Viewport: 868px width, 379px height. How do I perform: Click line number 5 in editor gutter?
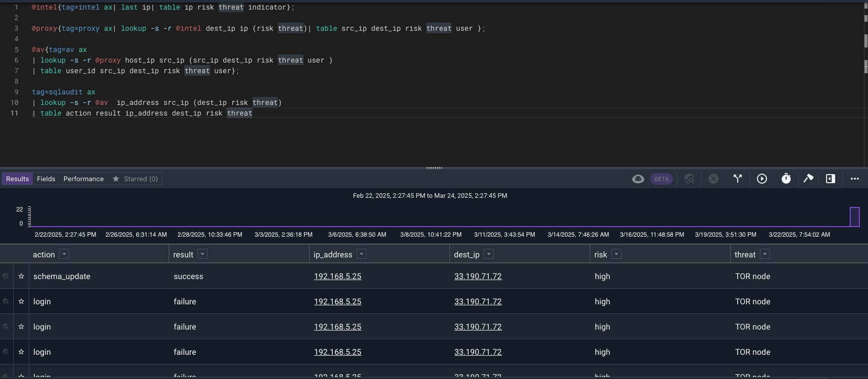coord(16,50)
